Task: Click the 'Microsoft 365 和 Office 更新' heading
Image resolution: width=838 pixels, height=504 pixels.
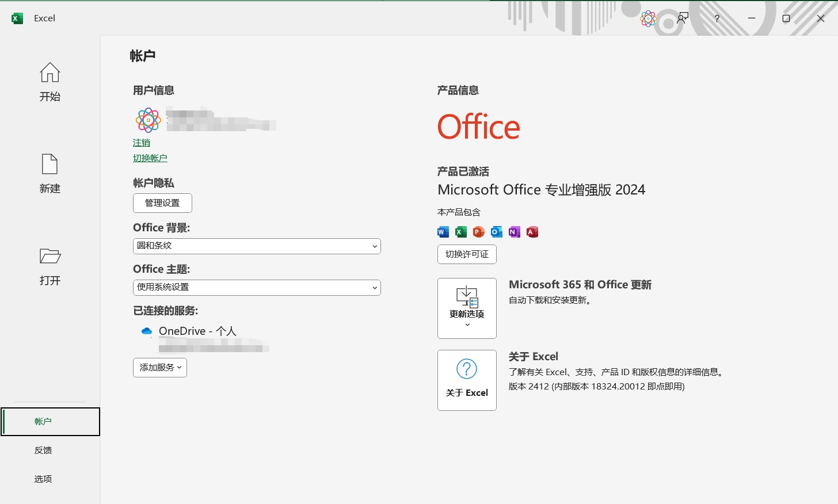Action: pos(580,285)
